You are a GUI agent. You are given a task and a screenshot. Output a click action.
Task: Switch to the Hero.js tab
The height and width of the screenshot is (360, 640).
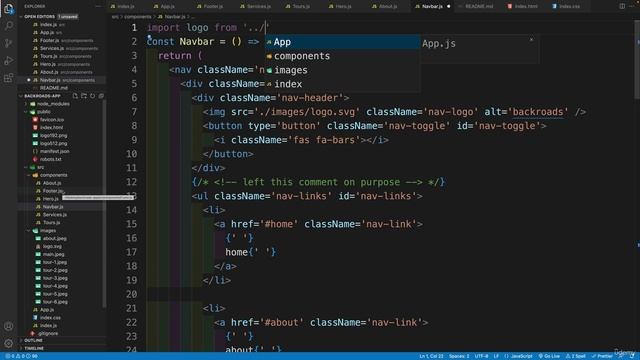(x=344, y=7)
